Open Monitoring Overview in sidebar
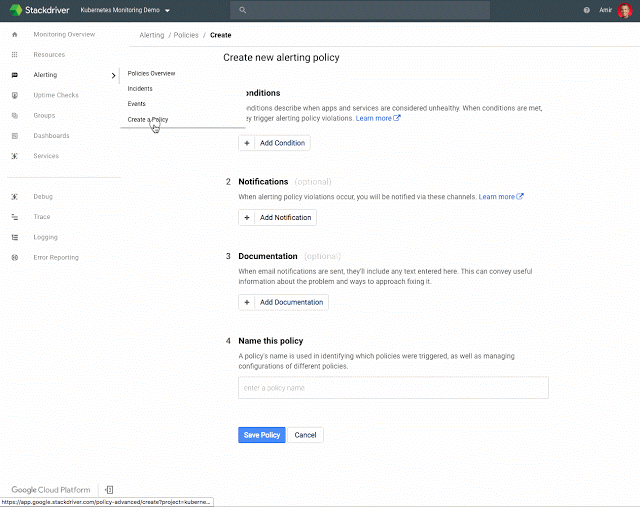Image resolution: width=640 pixels, height=507 pixels. [64, 34]
